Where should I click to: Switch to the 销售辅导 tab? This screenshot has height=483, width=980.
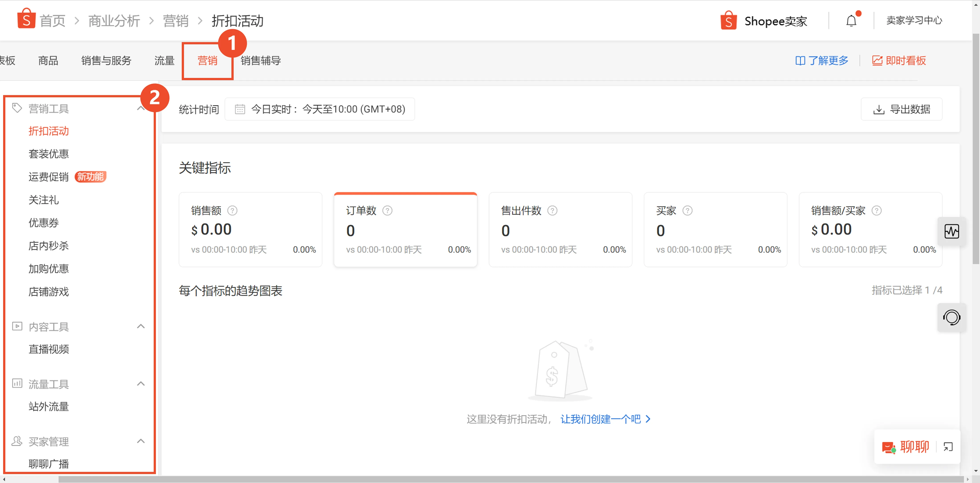point(261,61)
